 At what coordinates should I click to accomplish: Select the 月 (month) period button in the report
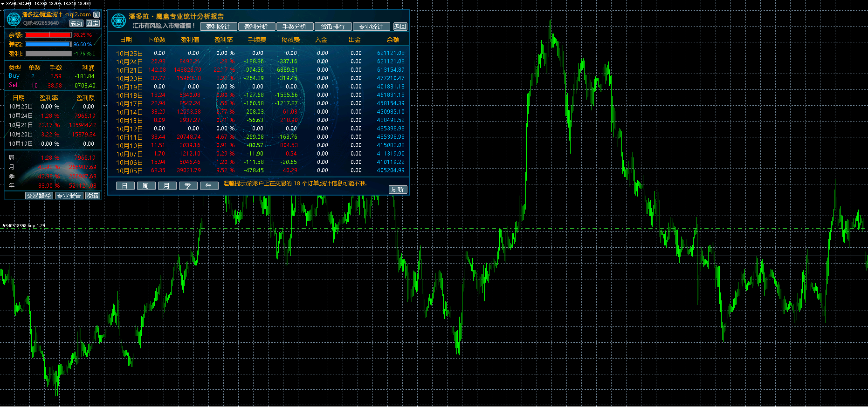pos(167,186)
